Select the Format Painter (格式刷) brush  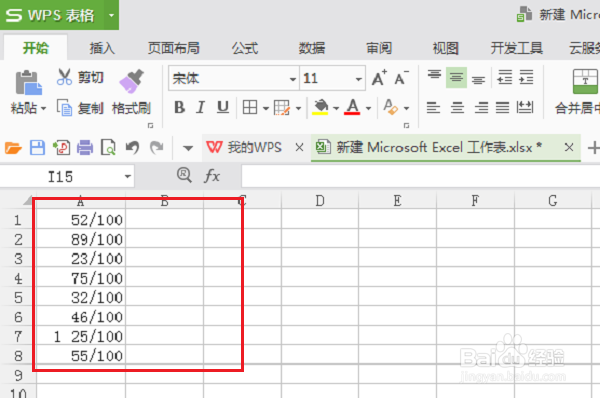131,81
